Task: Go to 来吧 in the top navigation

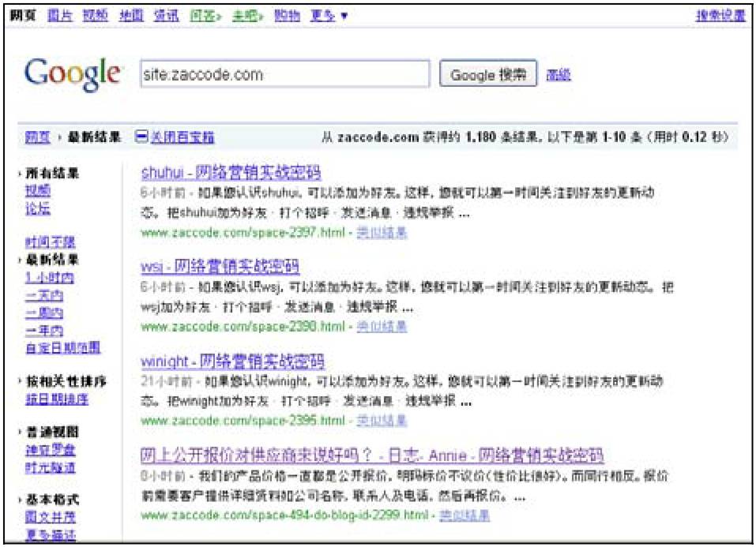Action: [x=248, y=16]
